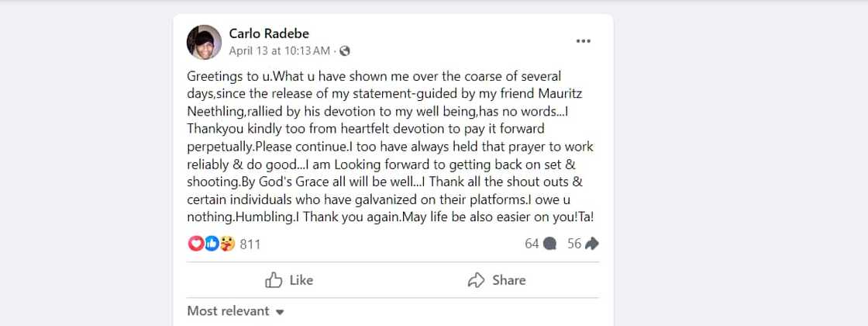Click the globe public audience icon
Screen dimensions: 868x326
345,51
